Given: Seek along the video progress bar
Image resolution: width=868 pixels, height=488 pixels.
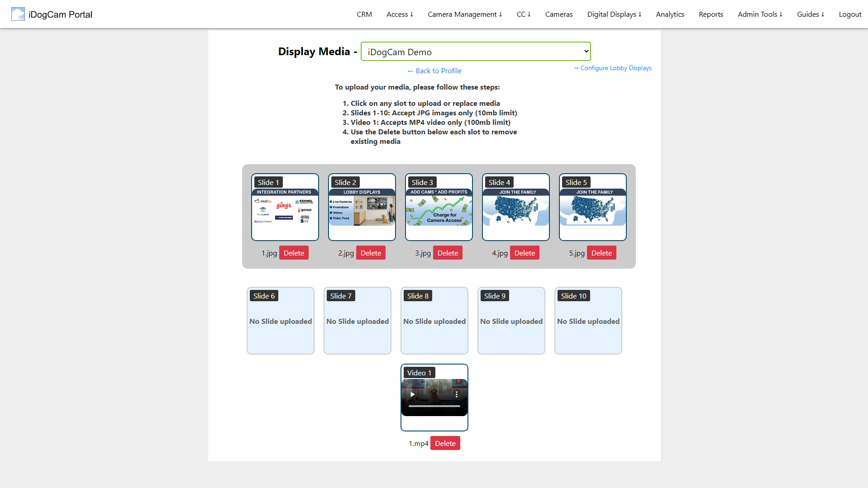Looking at the screenshot, I should (434, 406).
